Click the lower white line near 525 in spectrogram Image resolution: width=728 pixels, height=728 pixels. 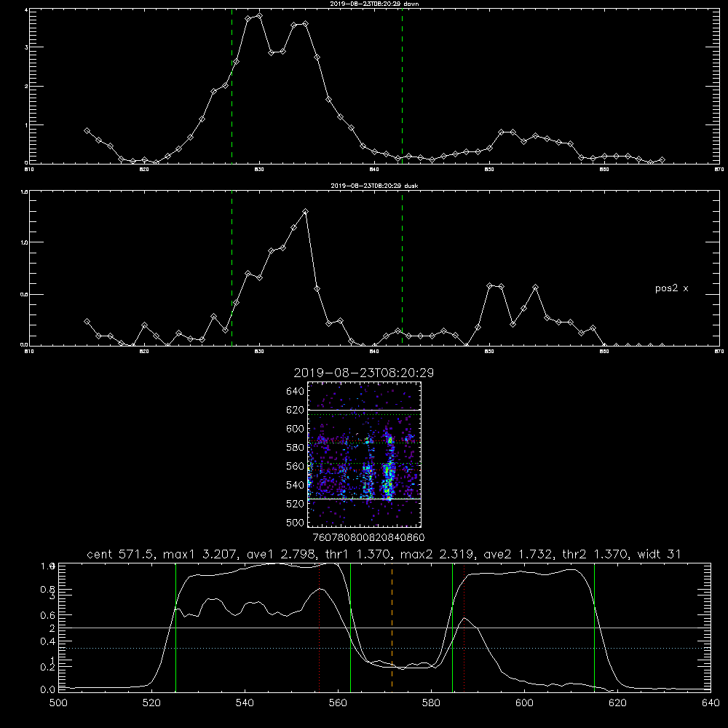tap(365, 499)
